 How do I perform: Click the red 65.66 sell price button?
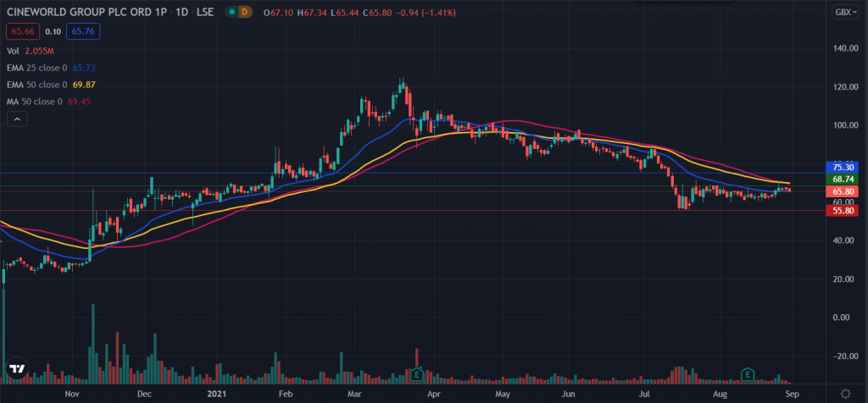pos(23,31)
